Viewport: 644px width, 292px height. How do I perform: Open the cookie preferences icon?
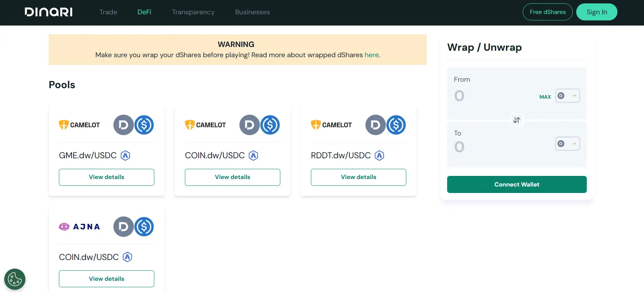pyautogui.click(x=15, y=279)
